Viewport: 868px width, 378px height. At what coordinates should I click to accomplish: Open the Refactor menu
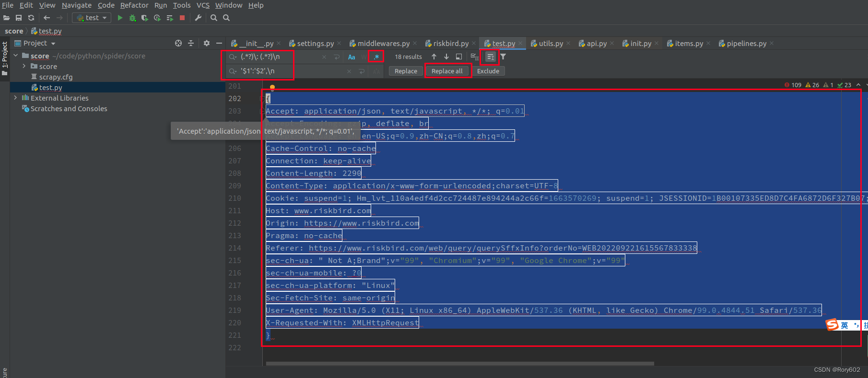134,5
